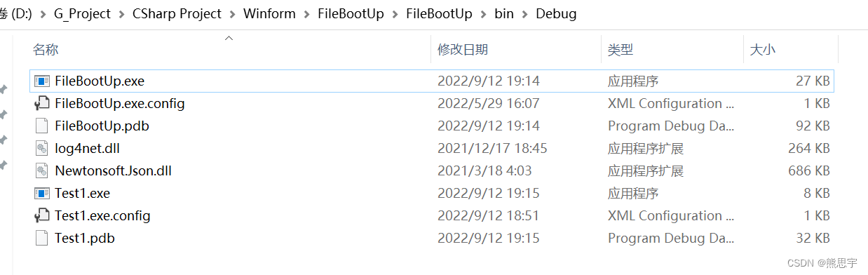Select the Newtonsoft.Json.dll file icon
The image size is (868, 275).
click(x=42, y=171)
